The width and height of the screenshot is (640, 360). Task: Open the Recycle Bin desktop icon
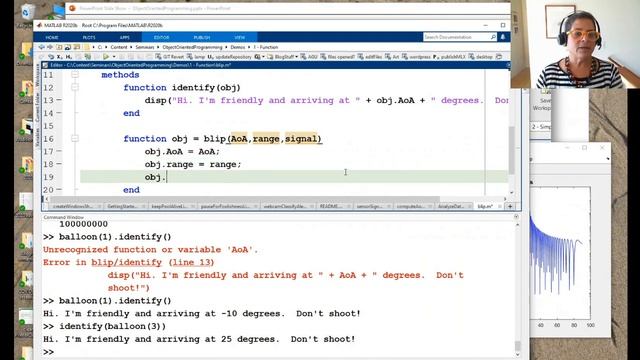pos(26,14)
